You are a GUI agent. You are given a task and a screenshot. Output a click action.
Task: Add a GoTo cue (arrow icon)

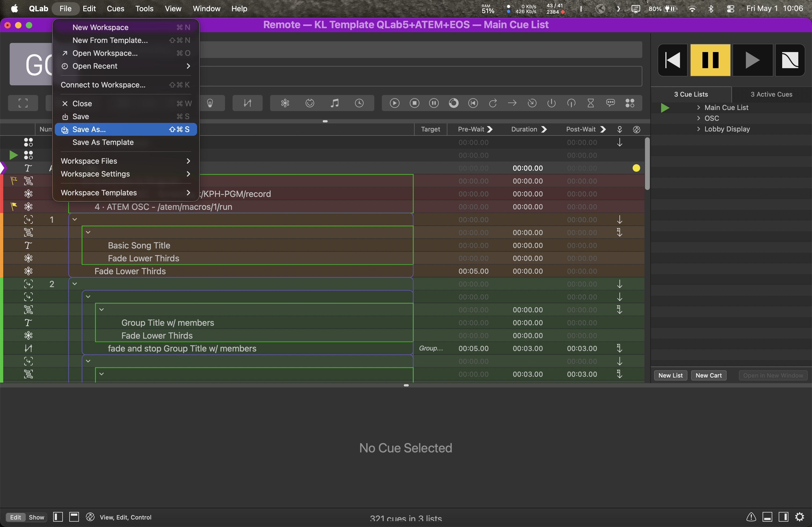click(512, 103)
